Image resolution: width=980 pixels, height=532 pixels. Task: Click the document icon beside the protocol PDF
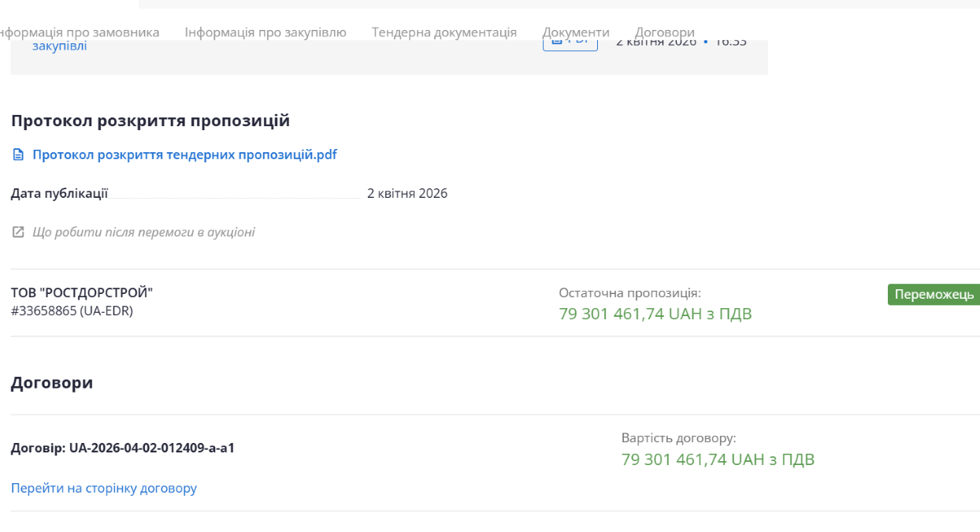click(18, 155)
